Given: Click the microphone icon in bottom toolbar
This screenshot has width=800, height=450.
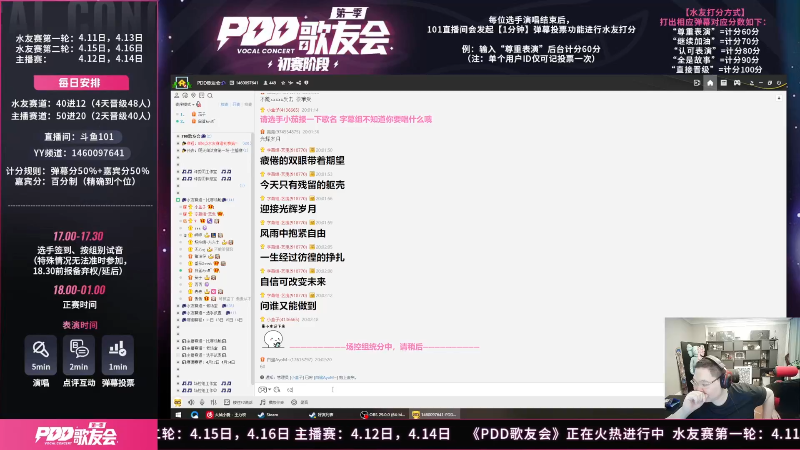Looking at the screenshot, I should (x=202, y=402).
